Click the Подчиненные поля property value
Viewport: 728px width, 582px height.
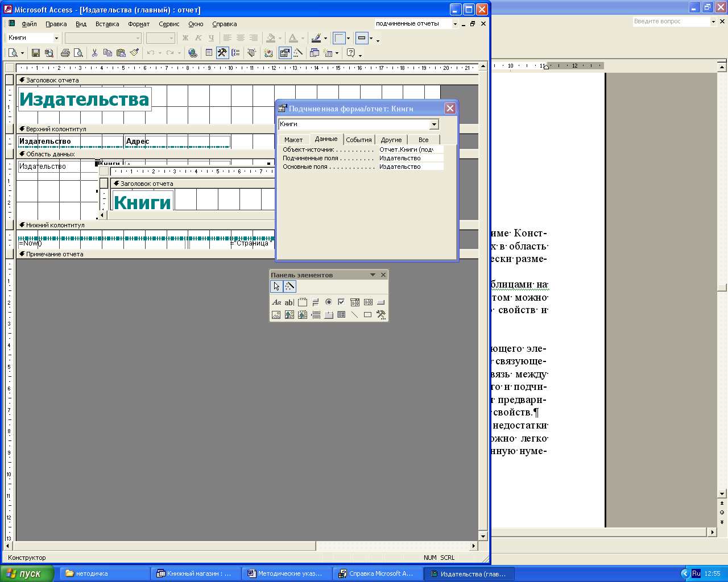411,158
